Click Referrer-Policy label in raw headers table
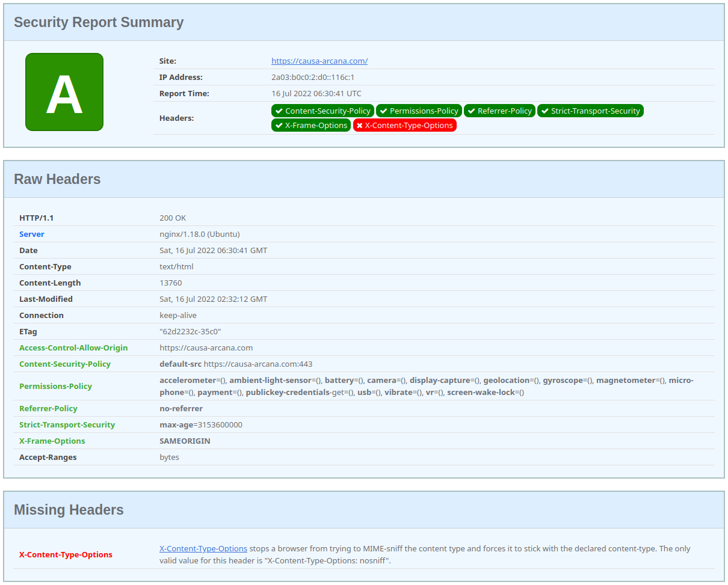Image resolution: width=728 pixels, height=585 pixels. (48, 408)
